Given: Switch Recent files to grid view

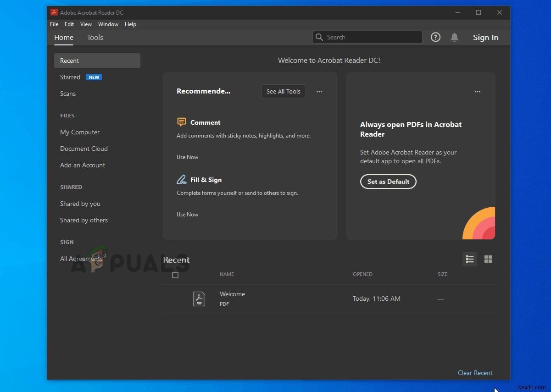Looking at the screenshot, I should tap(488, 259).
